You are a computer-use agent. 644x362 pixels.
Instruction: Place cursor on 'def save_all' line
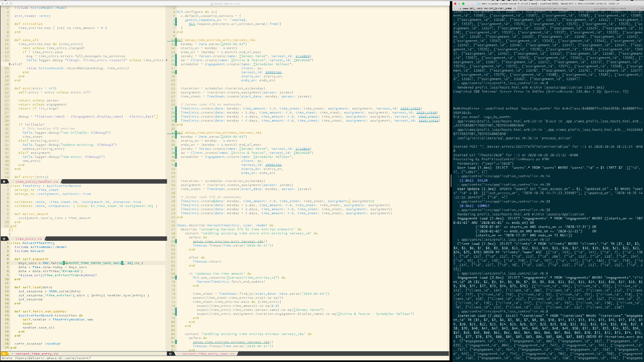(27, 40)
